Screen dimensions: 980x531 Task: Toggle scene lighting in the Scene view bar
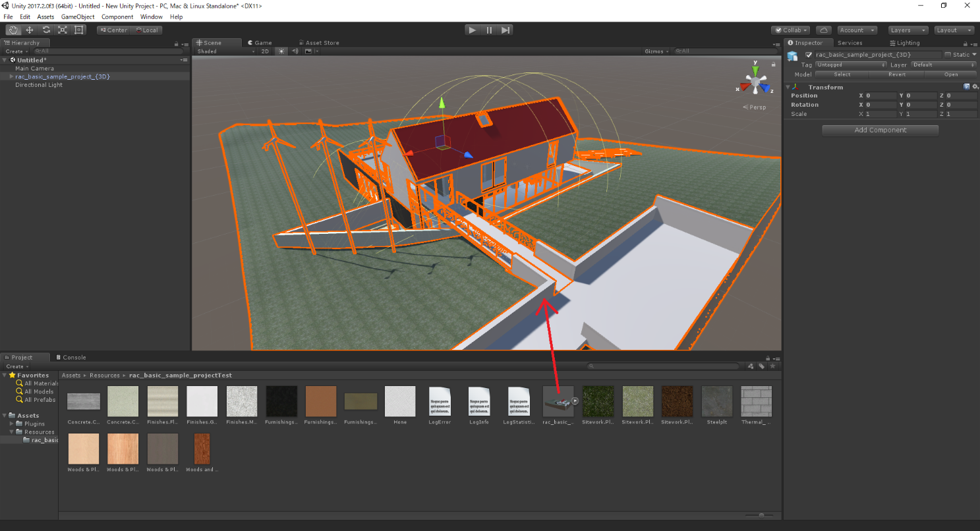click(281, 51)
